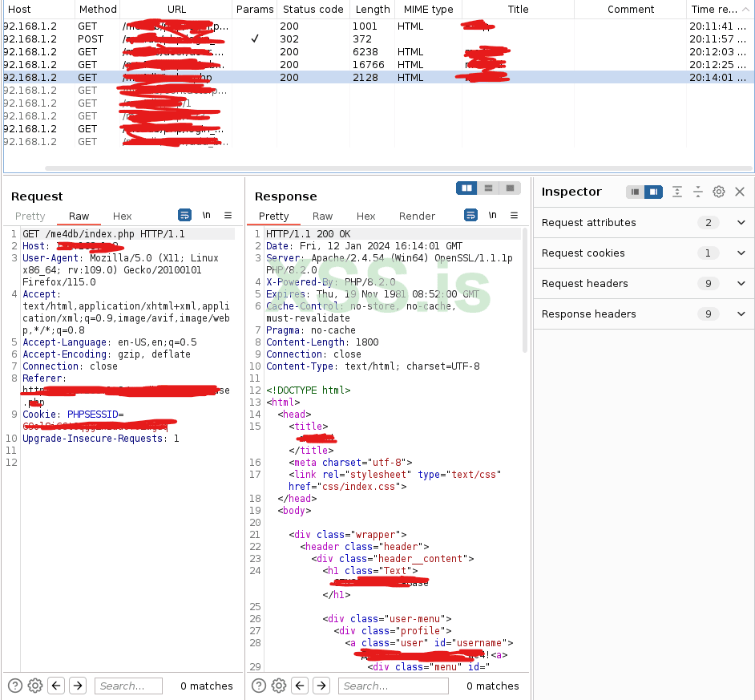The height and width of the screenshot is (700, 755).
Task: Switch Request view to Hex tab
Action: pyautogui.click(x=122, y=216)
